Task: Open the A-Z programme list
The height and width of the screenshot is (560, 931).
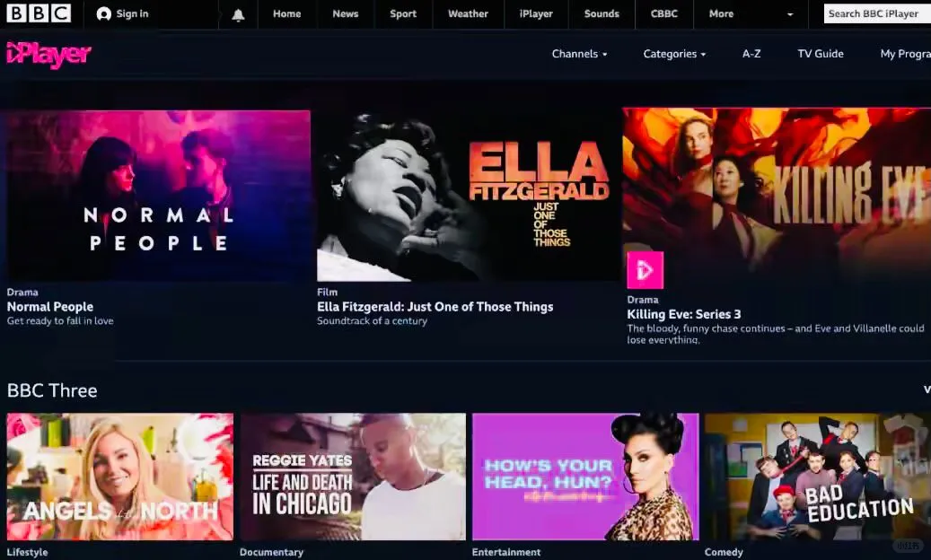Action: coord(751,54)
